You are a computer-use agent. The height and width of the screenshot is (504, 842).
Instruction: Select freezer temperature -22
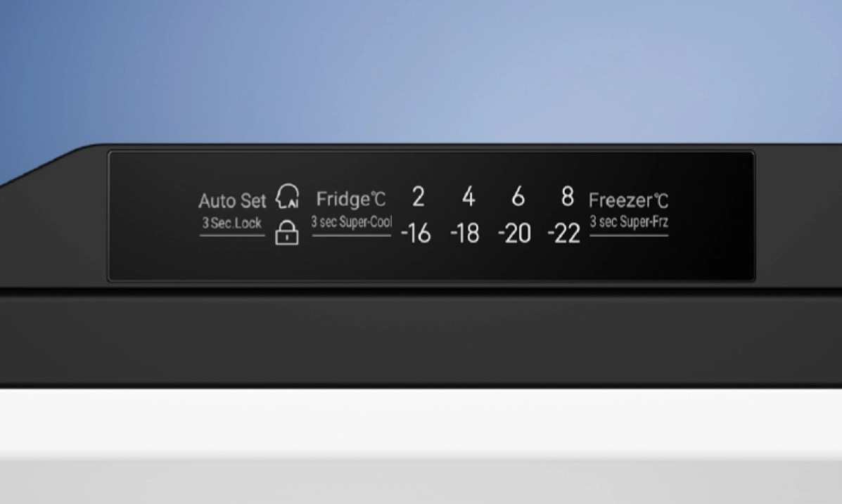coord(564,233)
